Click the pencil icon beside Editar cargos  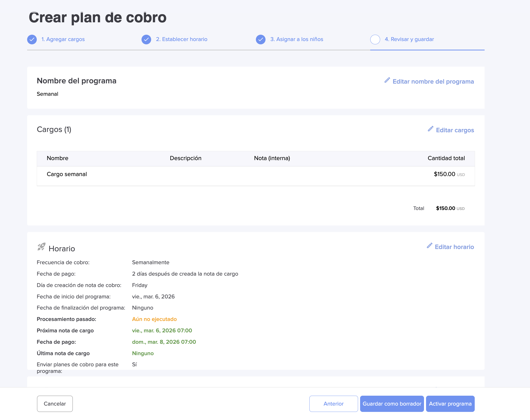pyautogui.click(x=430, y=129)
